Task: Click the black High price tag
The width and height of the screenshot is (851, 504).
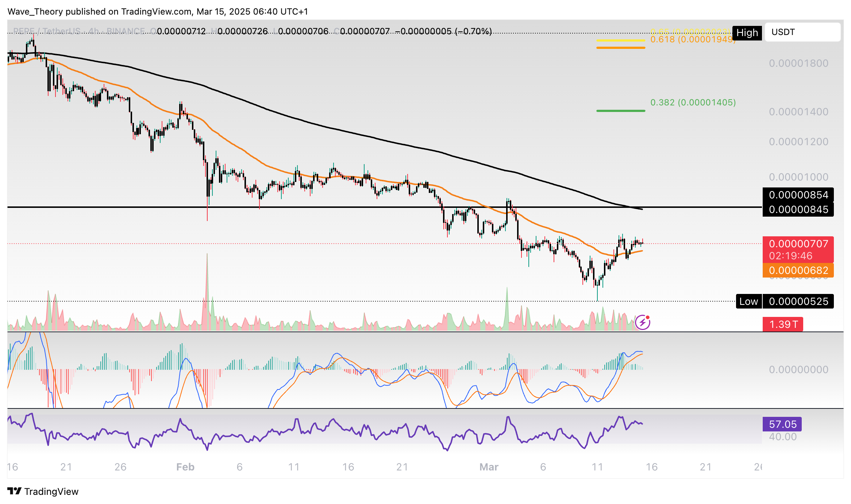Action: pyautogui.click(x=747, y=33)
